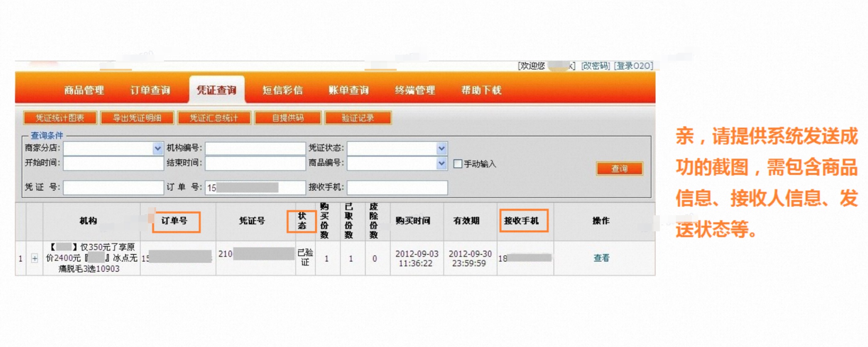
Task: Go to 账单查询 tab
Action: coord(349,90)
